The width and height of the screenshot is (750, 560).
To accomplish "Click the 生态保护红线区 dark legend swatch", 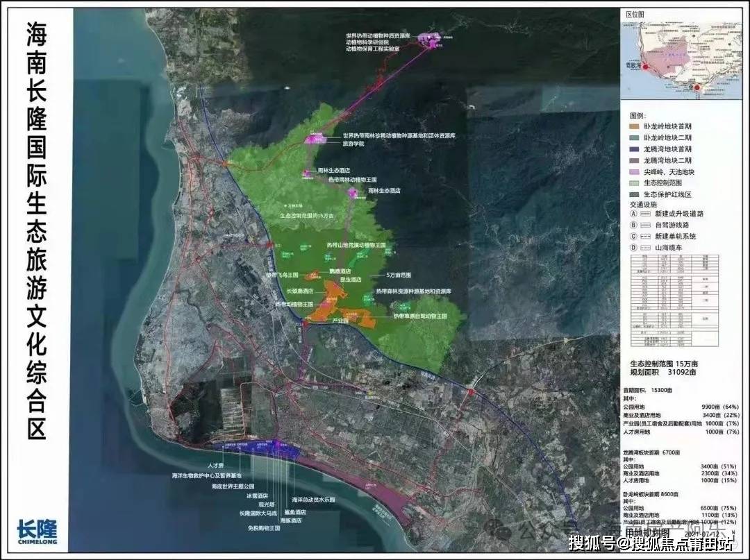I will coord(635,194).
